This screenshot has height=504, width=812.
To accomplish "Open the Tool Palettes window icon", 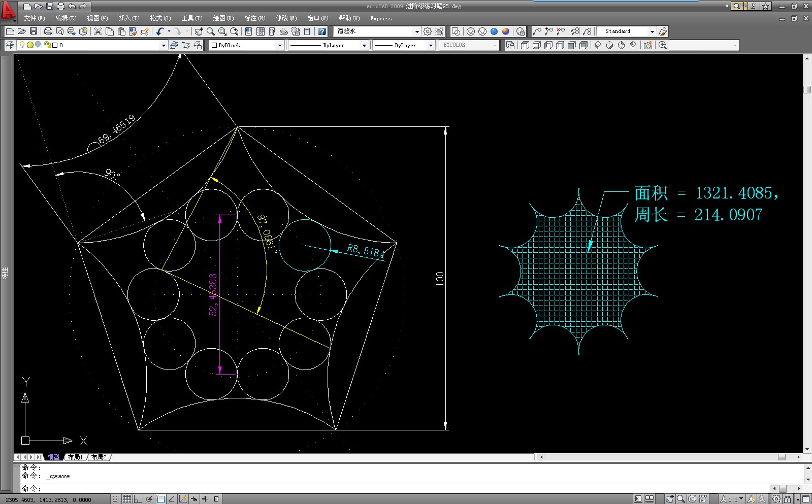I will (272, 31).
